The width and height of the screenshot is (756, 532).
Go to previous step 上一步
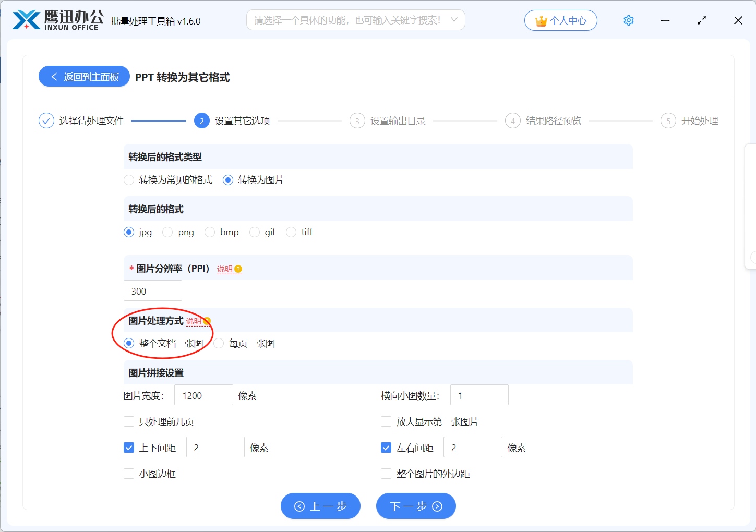click(x=320, y=506)
